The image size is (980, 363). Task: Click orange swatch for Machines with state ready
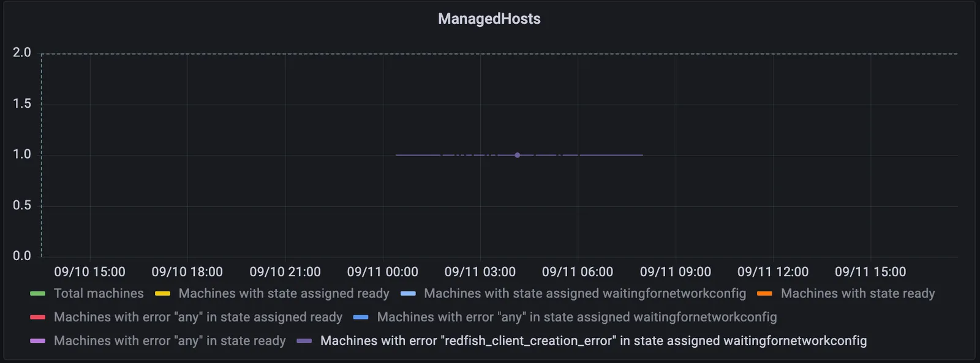click(764, 294)
